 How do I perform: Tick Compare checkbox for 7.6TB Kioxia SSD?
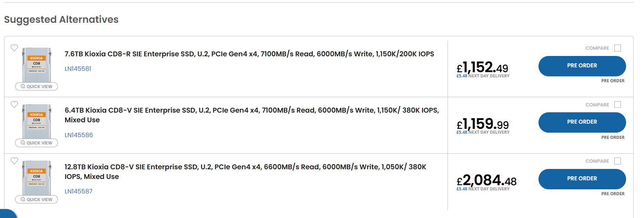point(617,48)
